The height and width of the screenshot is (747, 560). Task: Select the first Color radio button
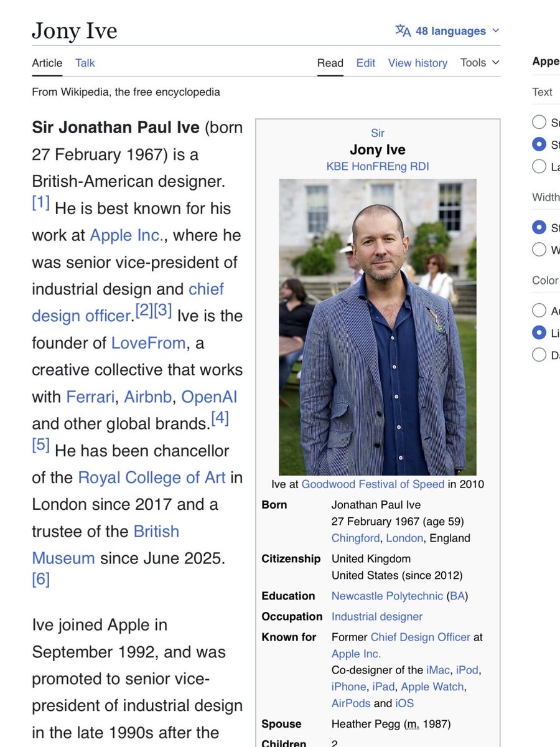point(539,310)
